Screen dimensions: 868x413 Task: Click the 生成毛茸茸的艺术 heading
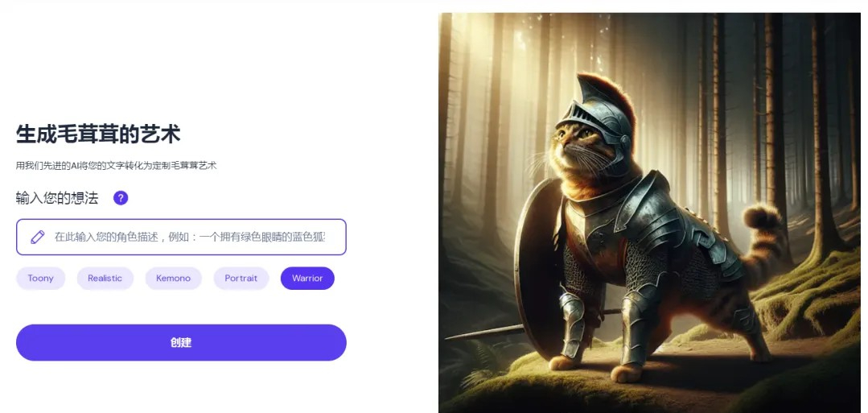(x=98, y=134)
